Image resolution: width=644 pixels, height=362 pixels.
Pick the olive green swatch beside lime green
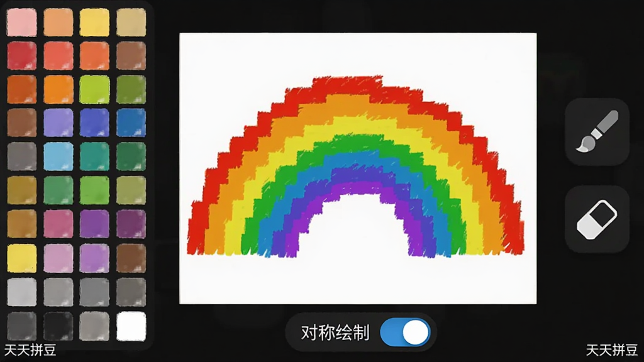[131, 89]
